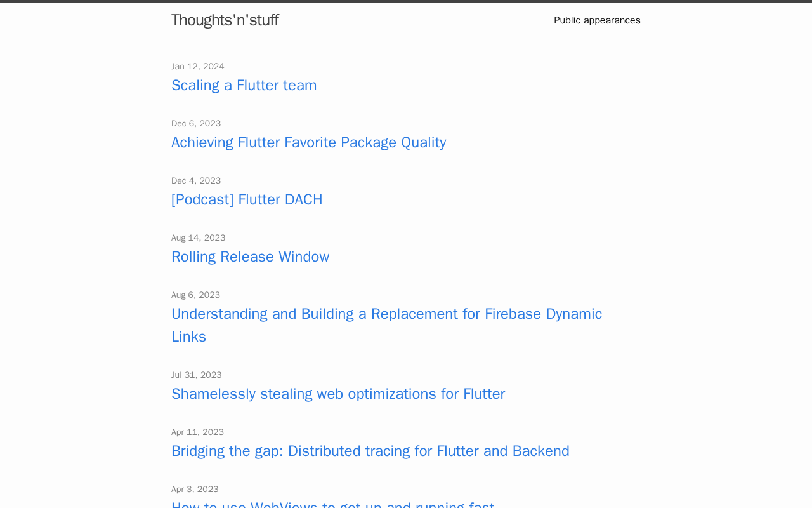Screen dimensions: 812x508
Task: Open the Firebase Dynamic Links replacement post
Action: pos(386,314)
